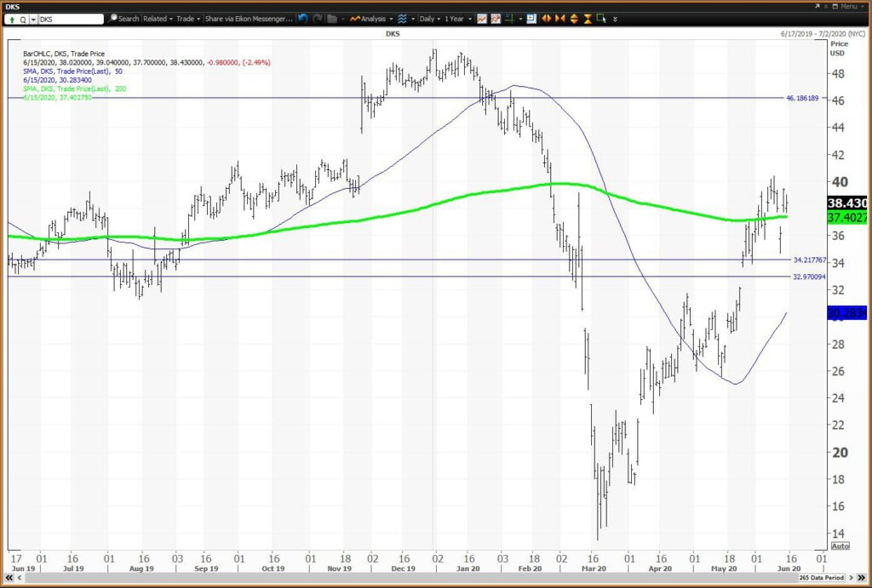Select the SMA 50 legend entry
This screenshot has height=588, width=872.
[73, 71]
